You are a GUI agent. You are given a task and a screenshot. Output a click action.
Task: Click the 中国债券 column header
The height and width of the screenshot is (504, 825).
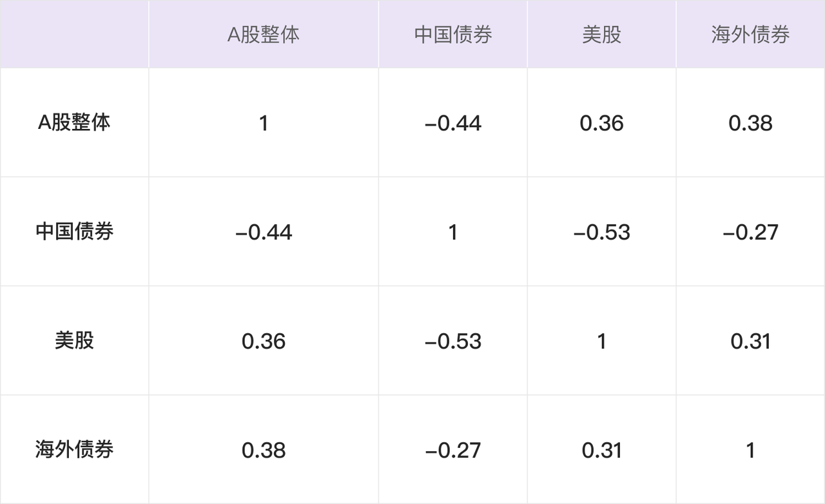pyautogui.click(x=453, y=35)
